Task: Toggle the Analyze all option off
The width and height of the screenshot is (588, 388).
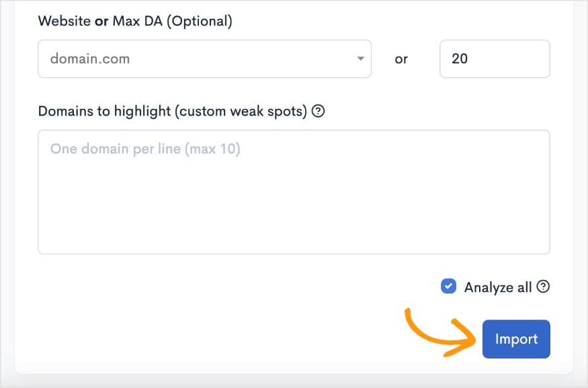Action: point(448,287)
